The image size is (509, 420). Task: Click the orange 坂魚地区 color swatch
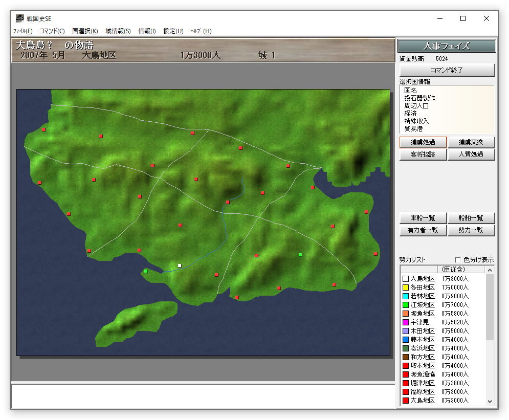pos(406,314)
